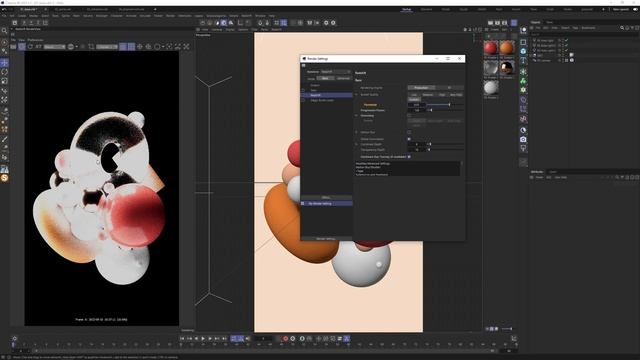Click the Light icon in right palette
The height and width of the screenshot is (360, 640).
tap(523, 149)
